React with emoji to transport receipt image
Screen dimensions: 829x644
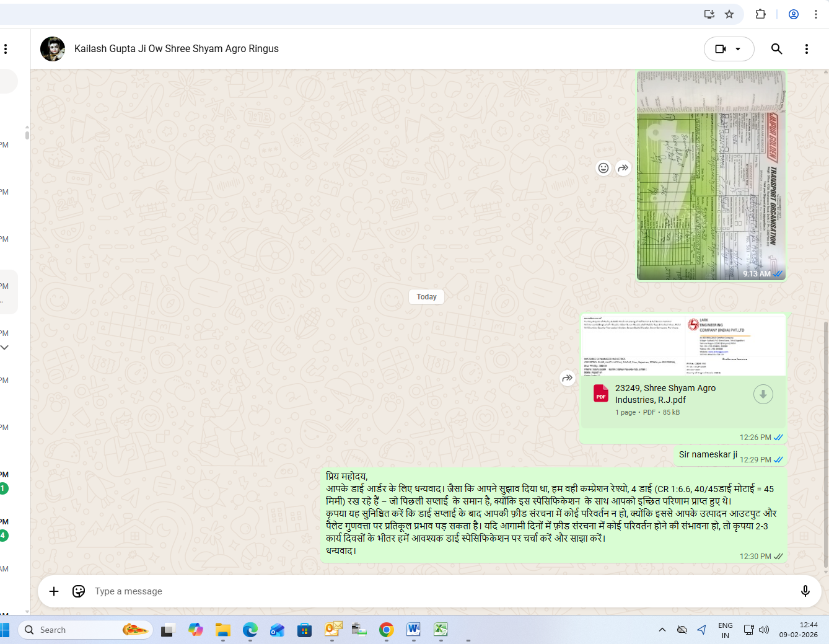point(603,168)
